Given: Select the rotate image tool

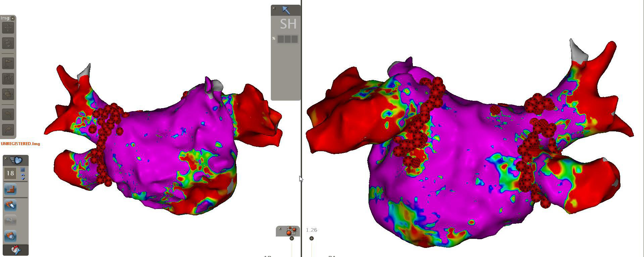Looking at the screenshot, I should pos(8,43).
